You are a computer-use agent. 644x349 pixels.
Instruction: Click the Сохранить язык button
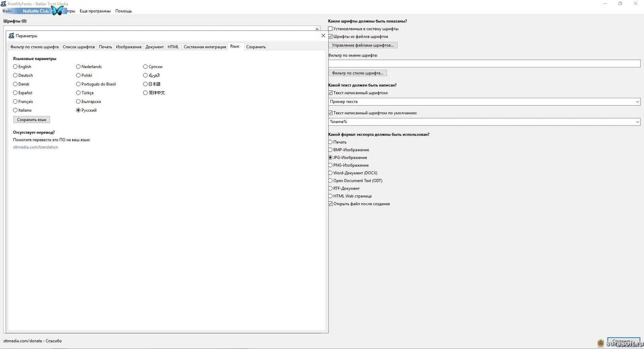tap(31, 120)
